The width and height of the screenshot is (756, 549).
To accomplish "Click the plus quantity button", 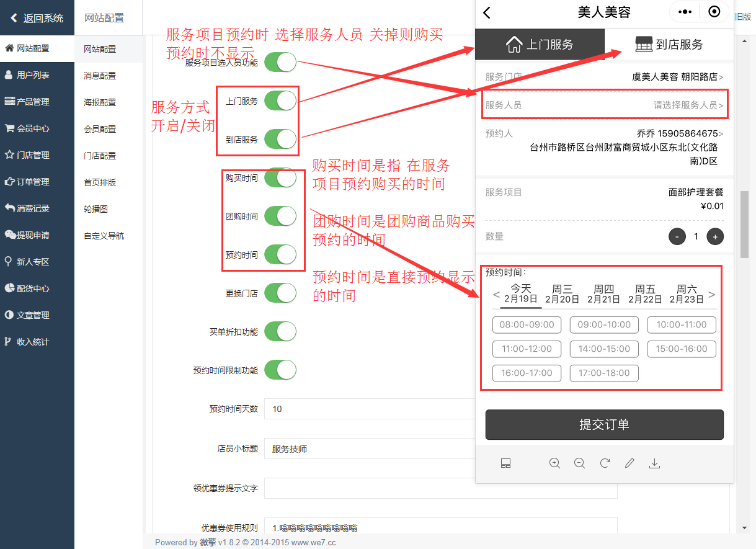I will tap(715, 236).
